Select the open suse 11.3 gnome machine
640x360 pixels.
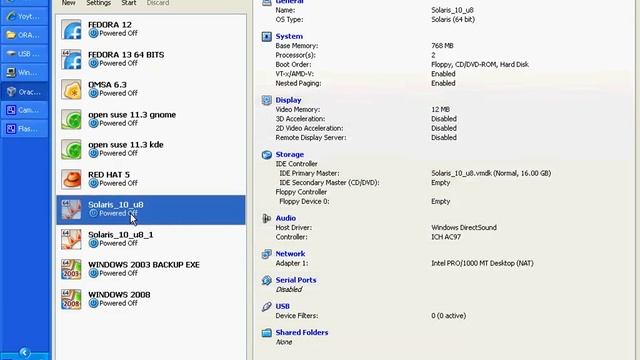click(151, 120)
